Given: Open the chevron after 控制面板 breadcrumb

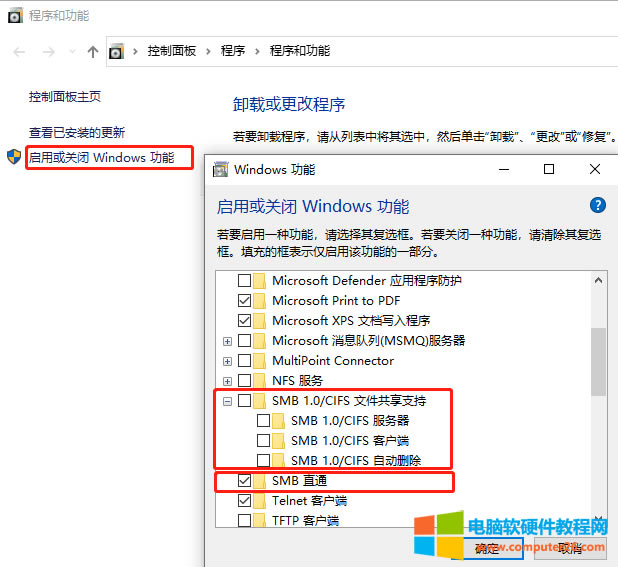Looking at the screenshot, I should (x=208, y=51).
